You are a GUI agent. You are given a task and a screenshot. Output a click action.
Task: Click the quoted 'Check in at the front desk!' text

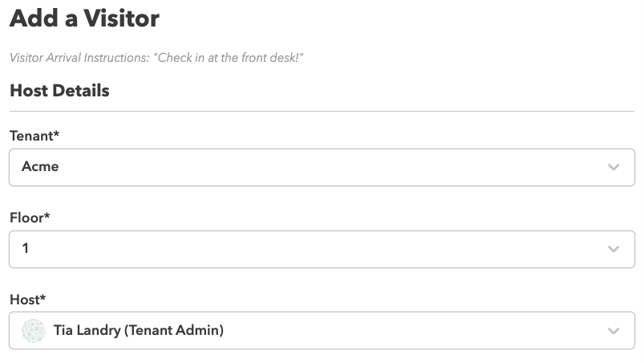(229, 58)
